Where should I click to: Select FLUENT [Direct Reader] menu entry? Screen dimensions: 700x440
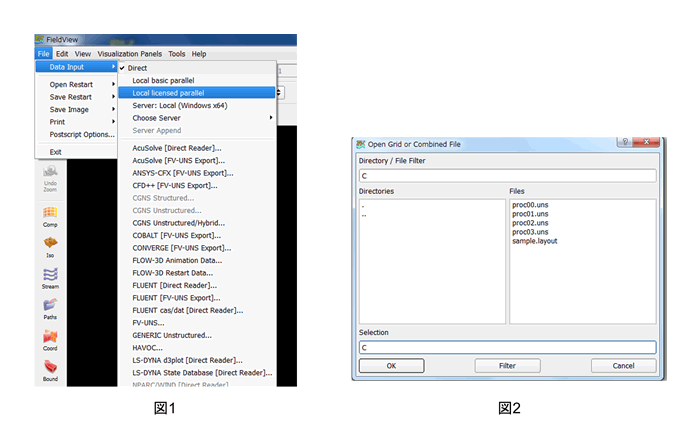178,285
